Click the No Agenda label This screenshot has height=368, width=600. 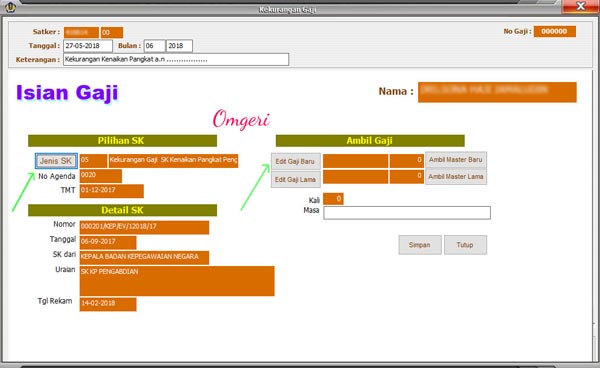(x=57, y=176)
